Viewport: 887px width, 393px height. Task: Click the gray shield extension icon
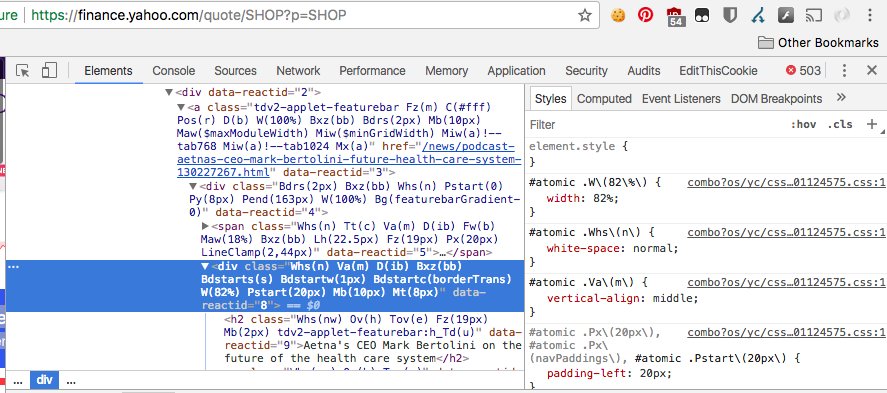tap(730, 15)
